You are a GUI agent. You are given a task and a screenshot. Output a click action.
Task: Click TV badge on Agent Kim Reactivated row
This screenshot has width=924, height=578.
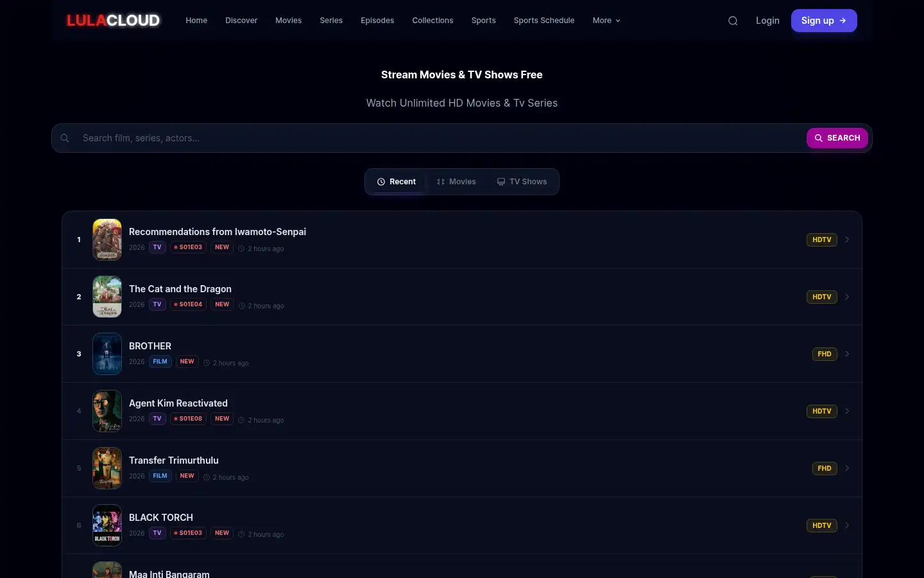[157, 419]
